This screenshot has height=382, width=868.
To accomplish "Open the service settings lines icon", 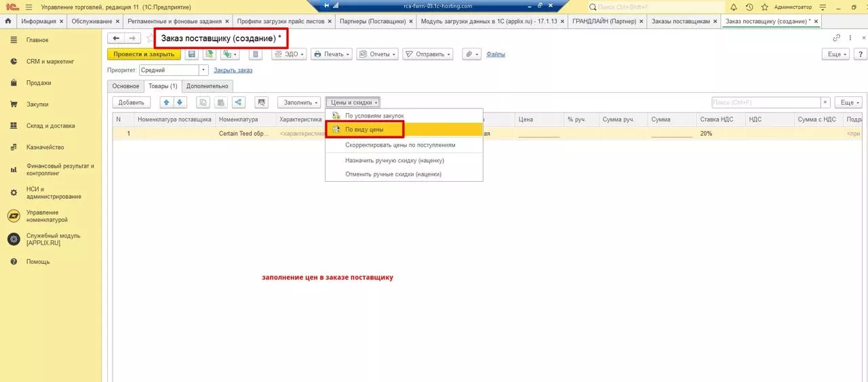I will click(x=823, y=7).
